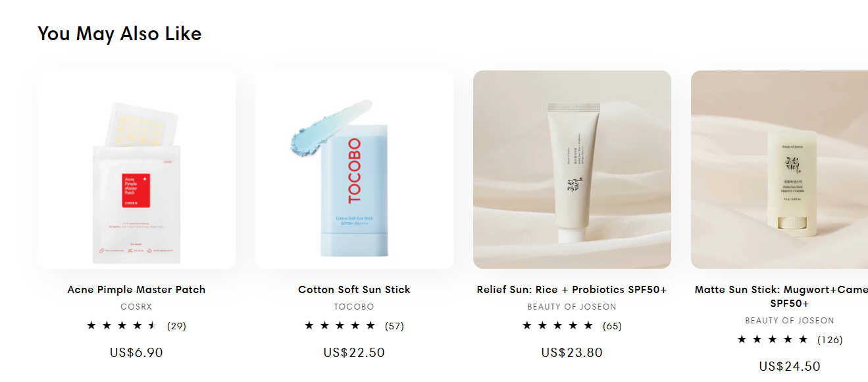
Task: Open the Acne Pimple Master Patch product image
Action: (136, 169)
